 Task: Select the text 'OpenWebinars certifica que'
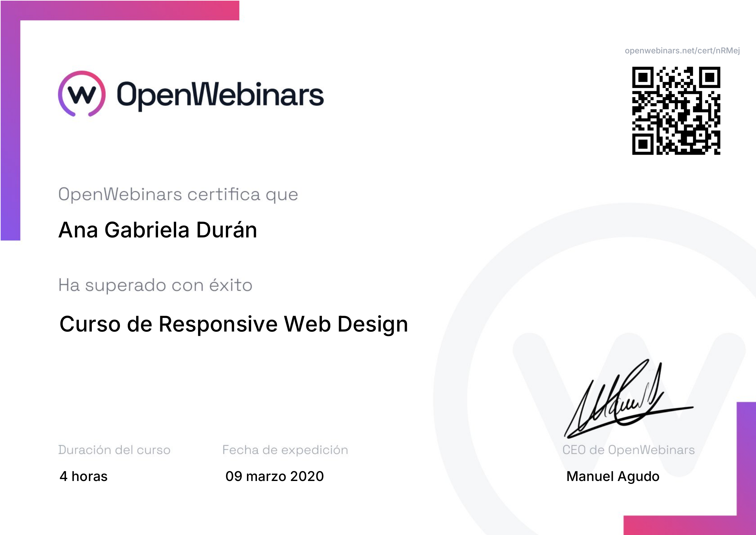pyautogui.click(x=178, y=194)
